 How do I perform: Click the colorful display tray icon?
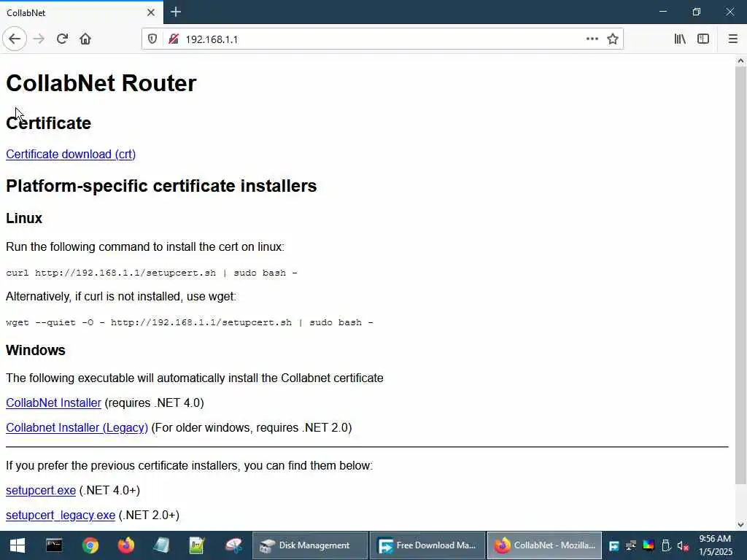[x=649, y=545]
